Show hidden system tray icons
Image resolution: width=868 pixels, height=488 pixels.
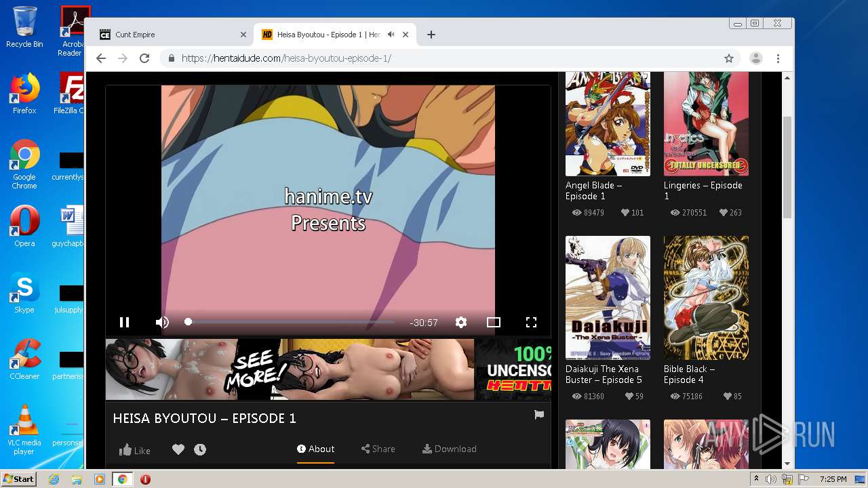pyautogui.click(x=756, y=479)
